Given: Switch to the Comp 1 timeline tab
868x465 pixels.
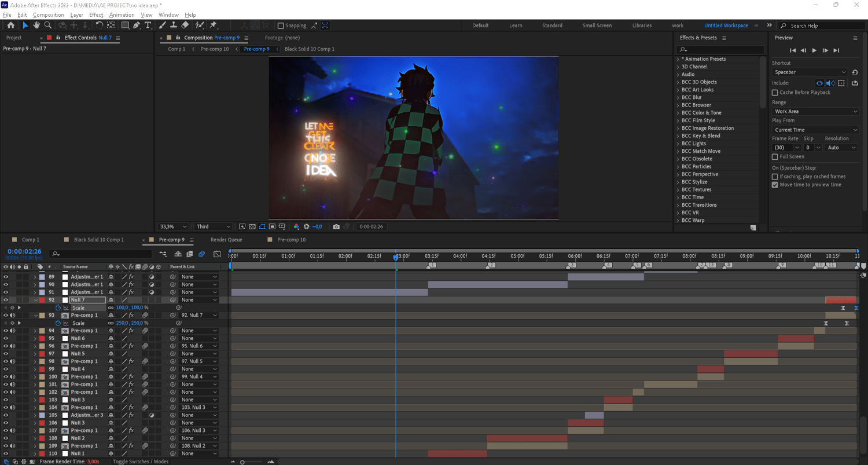Looking at the screenshot, I should tap(31, 240).
